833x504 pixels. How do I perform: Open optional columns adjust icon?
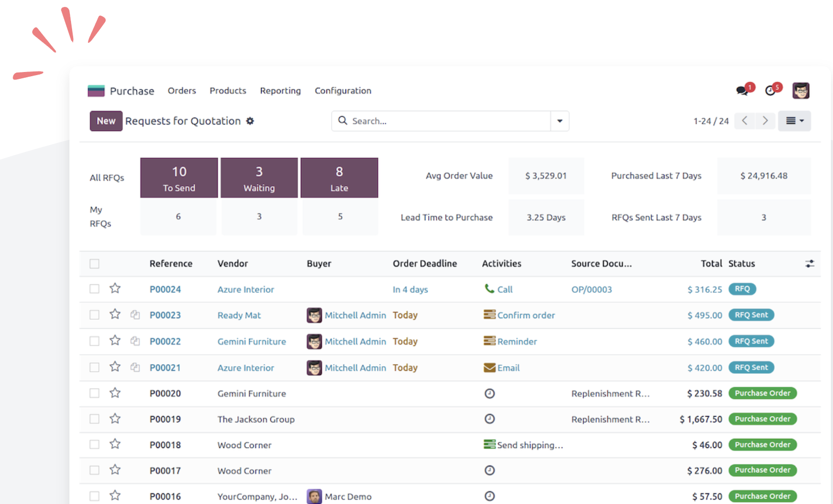pyautogui.click(x=809, y=264)
